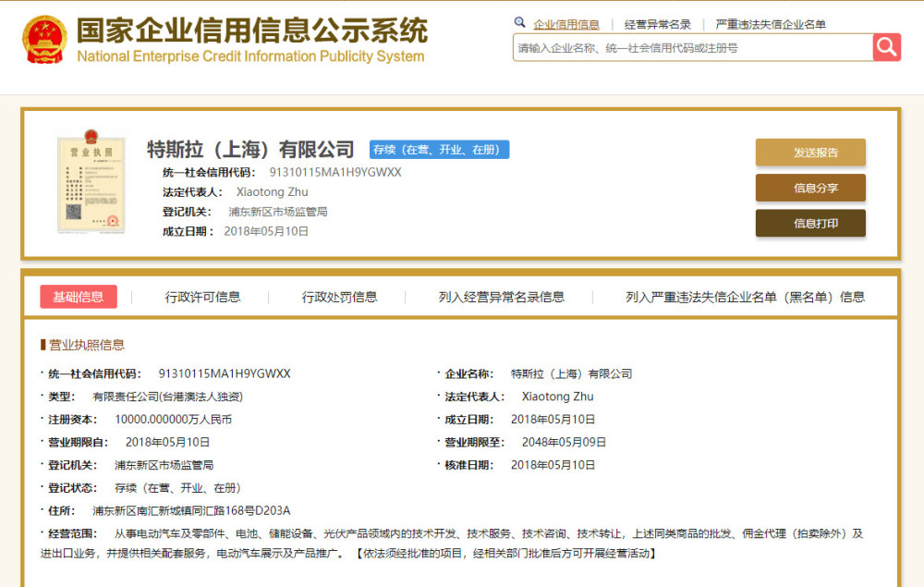Click the 营业执照信息 section heading
924x587 pixels.
(86, 345)
